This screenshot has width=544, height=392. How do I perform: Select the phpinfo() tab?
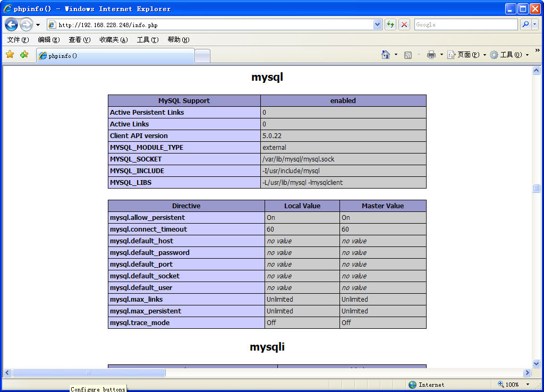[115, 56]
